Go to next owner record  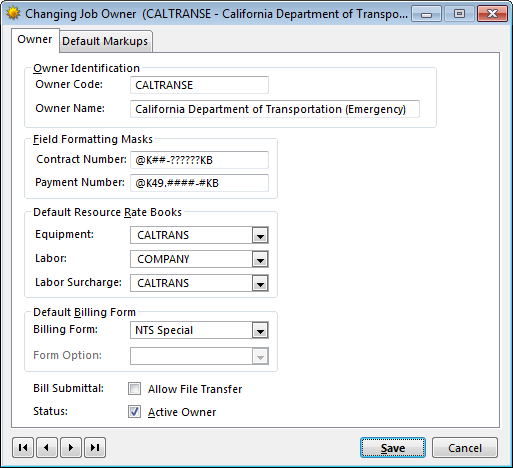[71, 447]
